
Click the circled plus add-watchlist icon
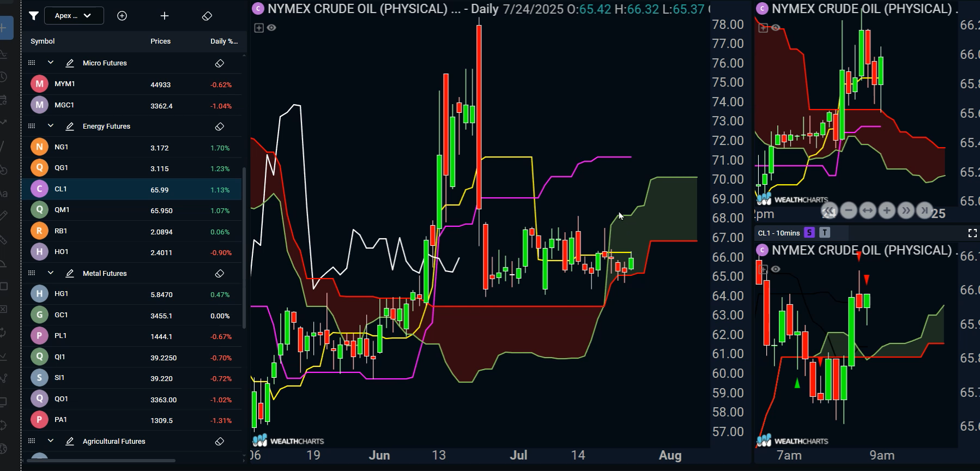(122, 16)
